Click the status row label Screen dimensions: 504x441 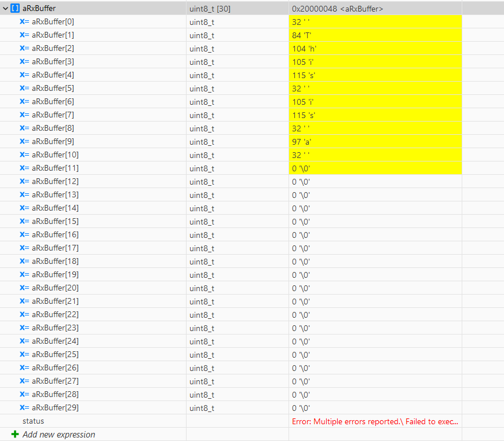pos(32,421)
